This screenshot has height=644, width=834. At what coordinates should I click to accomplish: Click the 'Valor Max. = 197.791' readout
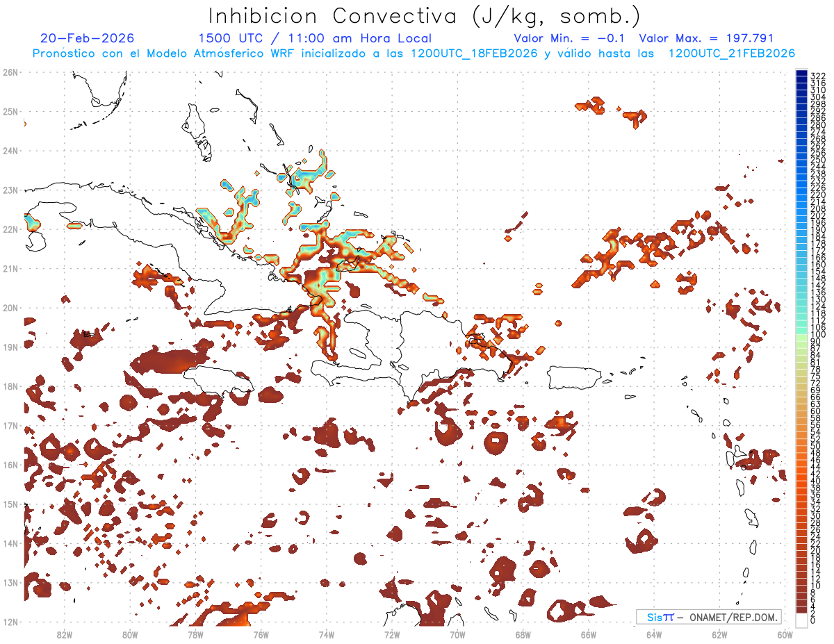[706, 39]
